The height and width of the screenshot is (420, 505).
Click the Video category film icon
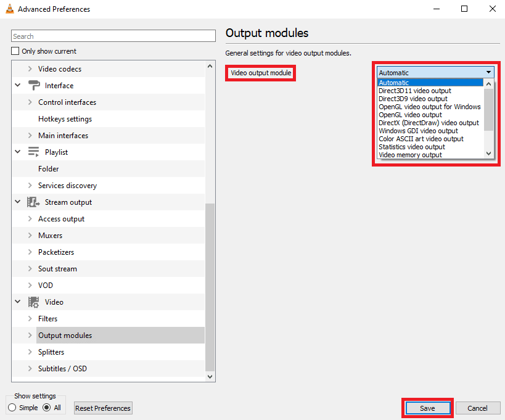(33, 302)
